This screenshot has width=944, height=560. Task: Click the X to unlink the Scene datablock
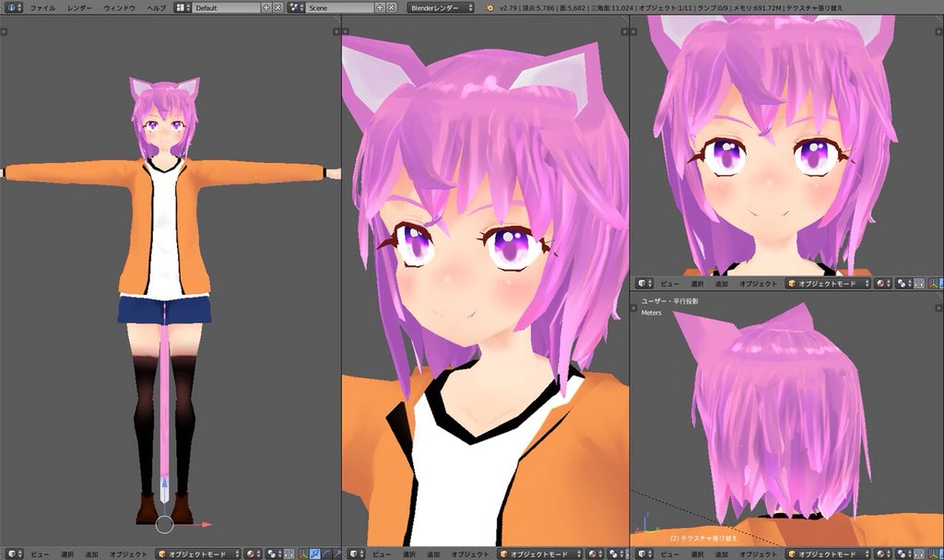pos(390,7)
